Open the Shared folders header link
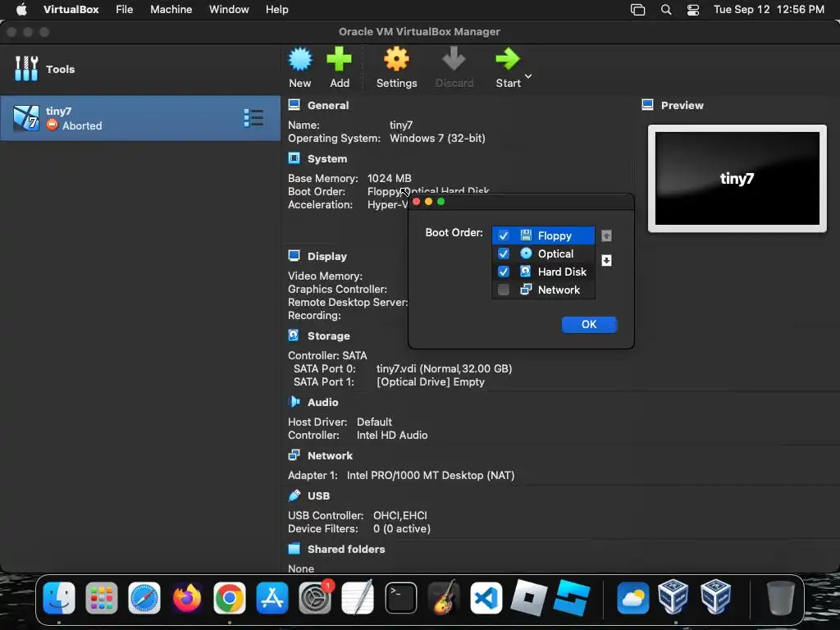The width and height of the screenshot is (840, 630). tap(346, 549)
